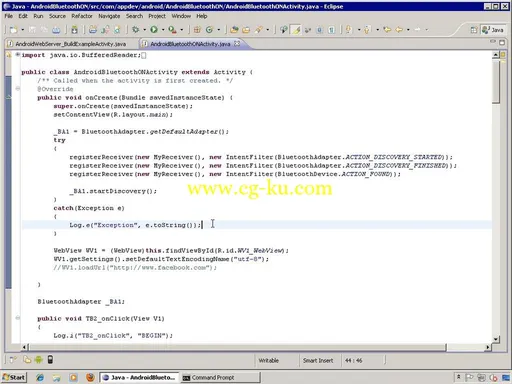Open the New wizard dropdown arrow
512x384 pixels.
(22, 30)
